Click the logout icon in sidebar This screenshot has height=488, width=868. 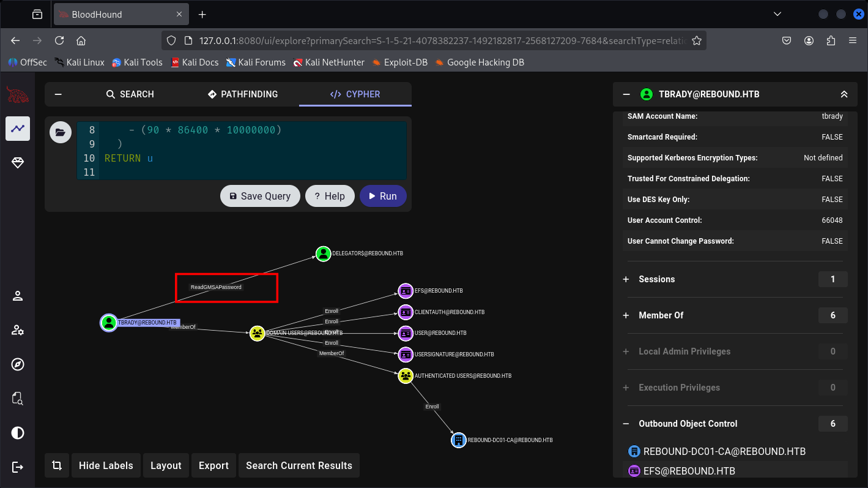point(18,467)
